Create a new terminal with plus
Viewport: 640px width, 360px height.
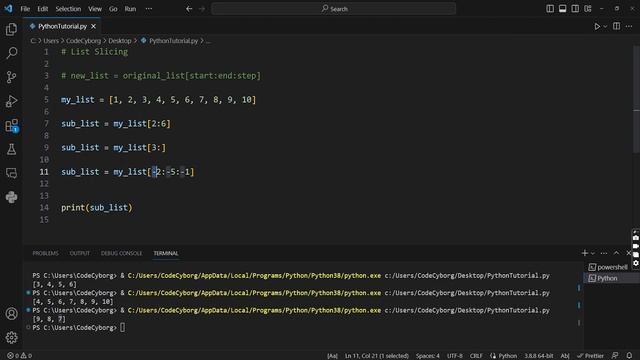point(584,253)
